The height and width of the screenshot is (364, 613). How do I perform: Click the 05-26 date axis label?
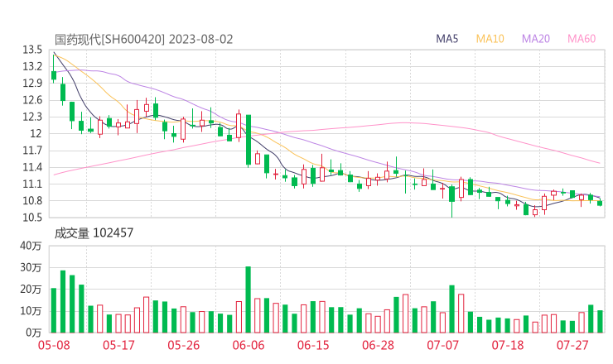coord(184,345)
